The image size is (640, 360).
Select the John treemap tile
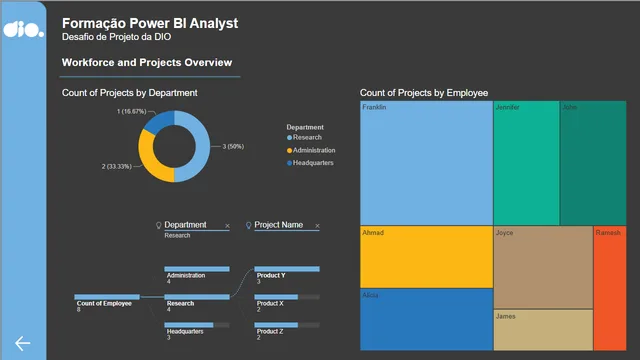click(x=593, y=163)
